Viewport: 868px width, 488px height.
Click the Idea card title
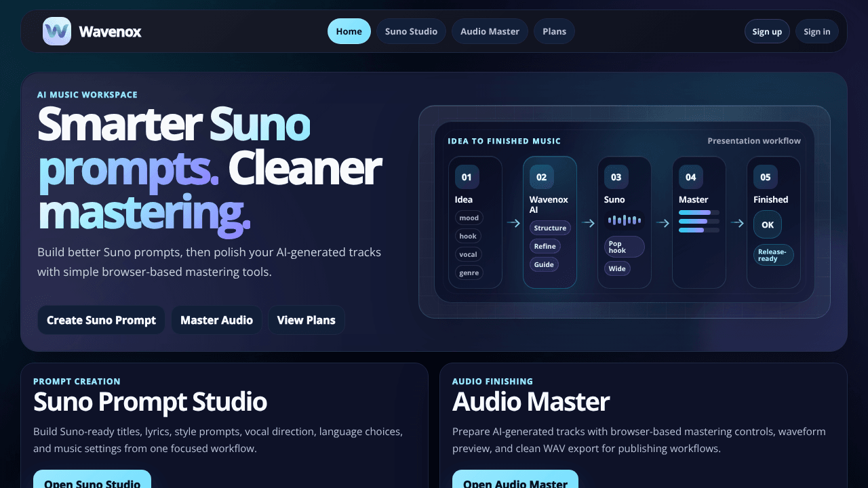[x=464, y=199]
